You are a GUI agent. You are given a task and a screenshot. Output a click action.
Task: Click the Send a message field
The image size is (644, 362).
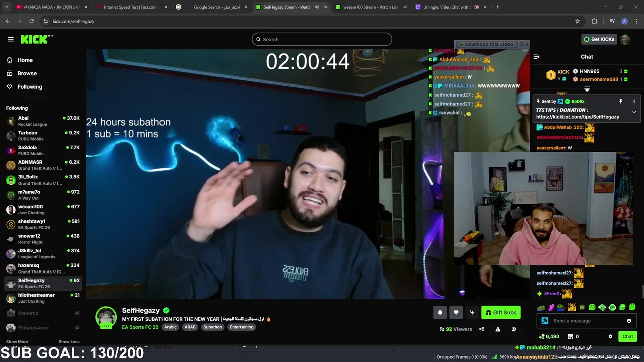tap(588, 321)
